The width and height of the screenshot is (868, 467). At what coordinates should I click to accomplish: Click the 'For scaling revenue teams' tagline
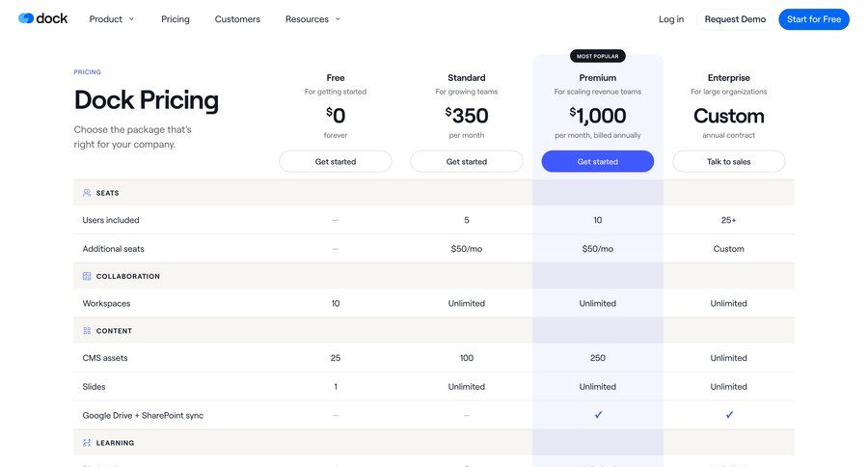598,92
